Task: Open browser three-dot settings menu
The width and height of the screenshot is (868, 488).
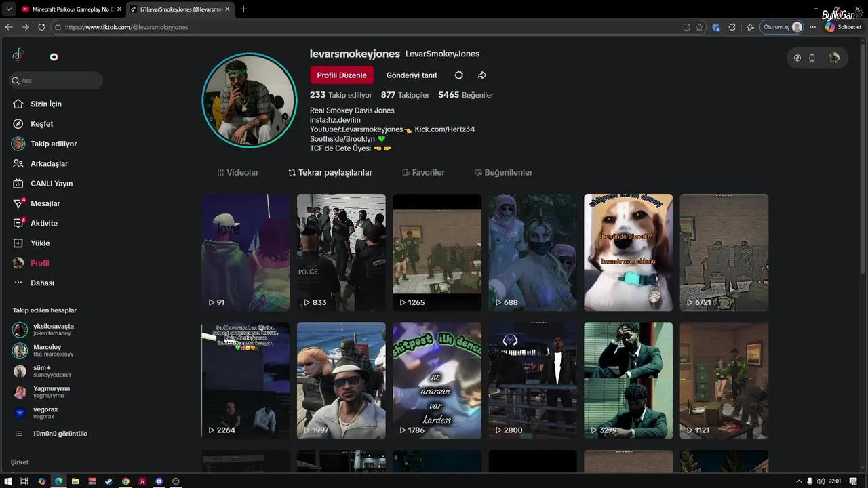Action: [814, 27]
